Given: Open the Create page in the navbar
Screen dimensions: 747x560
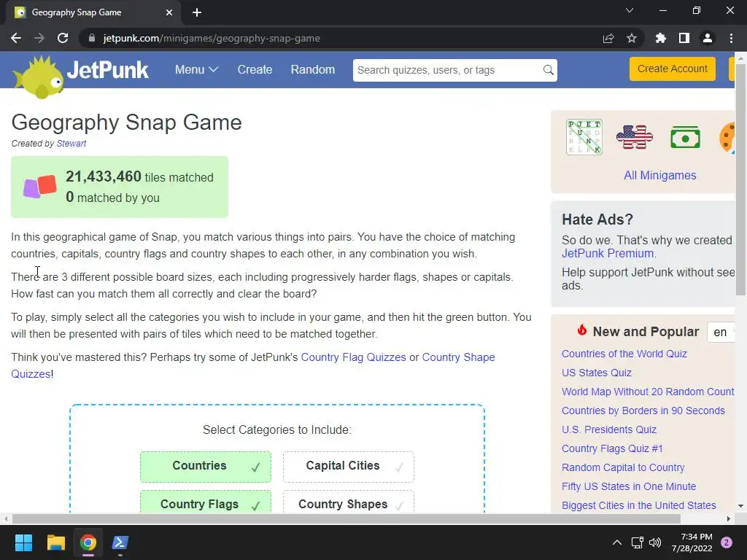Looking at the screenshot, I should tap(255, 69).
